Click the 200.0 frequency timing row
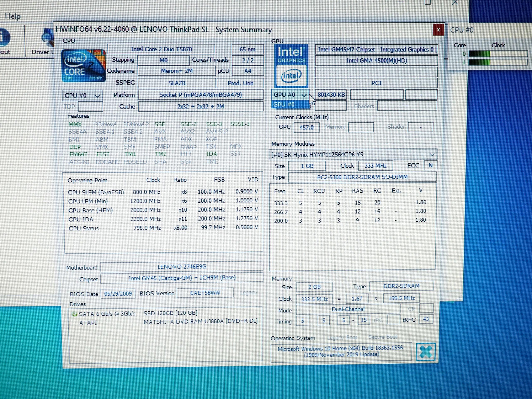 click(350, 220)
